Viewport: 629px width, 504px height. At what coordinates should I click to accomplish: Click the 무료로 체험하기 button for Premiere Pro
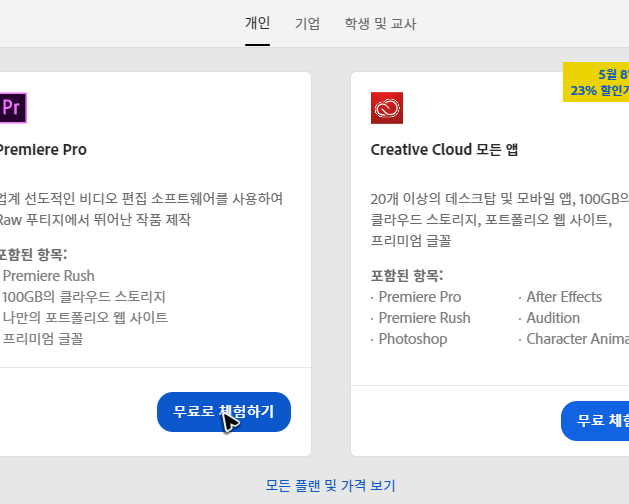coord(224,412)
